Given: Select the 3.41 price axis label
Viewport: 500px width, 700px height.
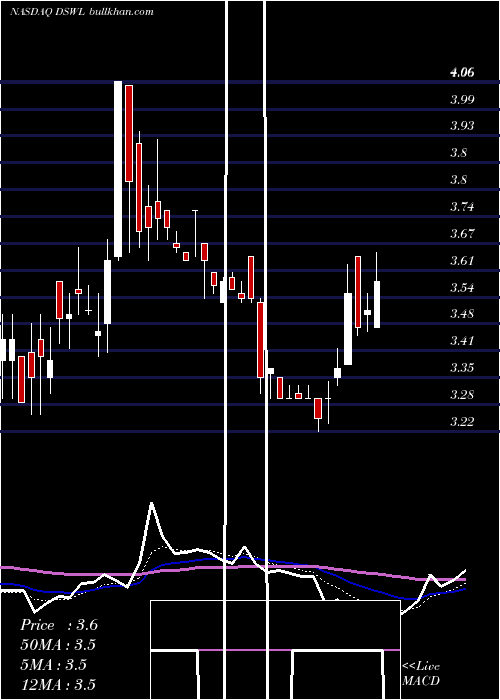Looking at the screenshot, I should [462, 341].
